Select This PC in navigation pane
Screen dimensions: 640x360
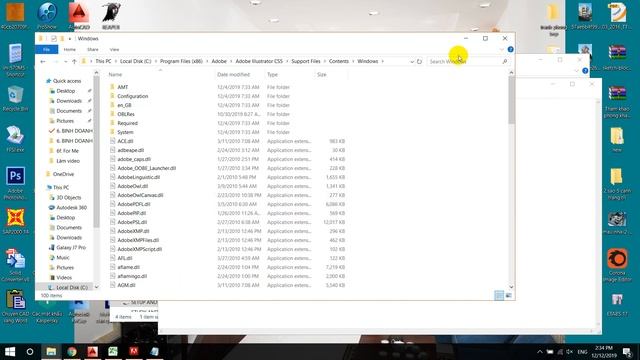click(61, 187)
